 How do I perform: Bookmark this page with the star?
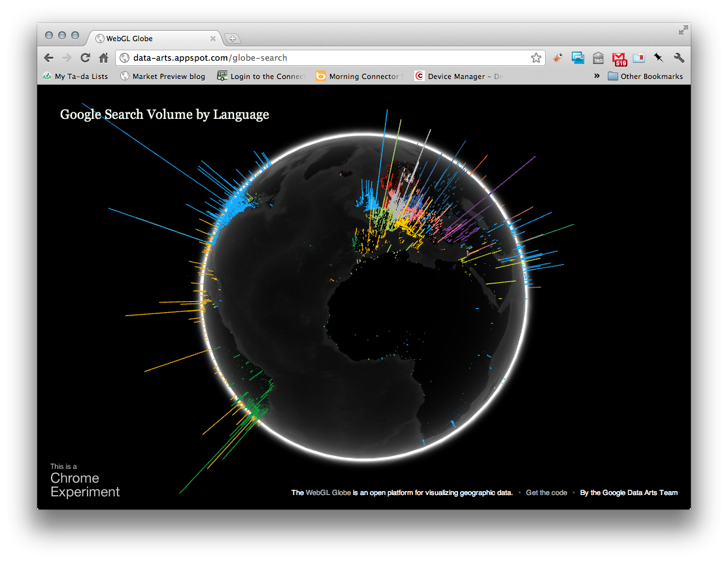(x=536, y=57)
